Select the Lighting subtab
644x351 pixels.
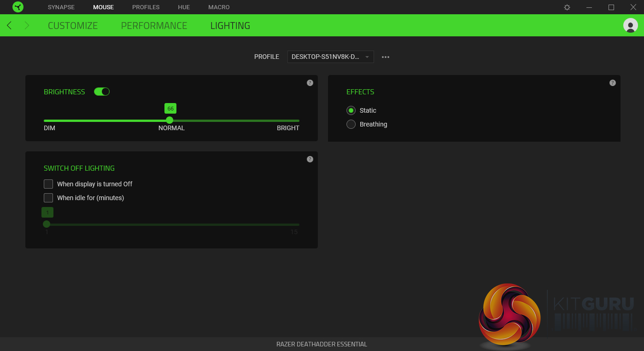click(230, 26)
